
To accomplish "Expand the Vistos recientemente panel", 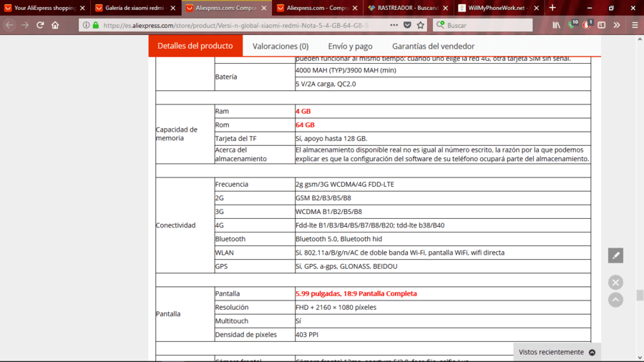I will 557,352.
